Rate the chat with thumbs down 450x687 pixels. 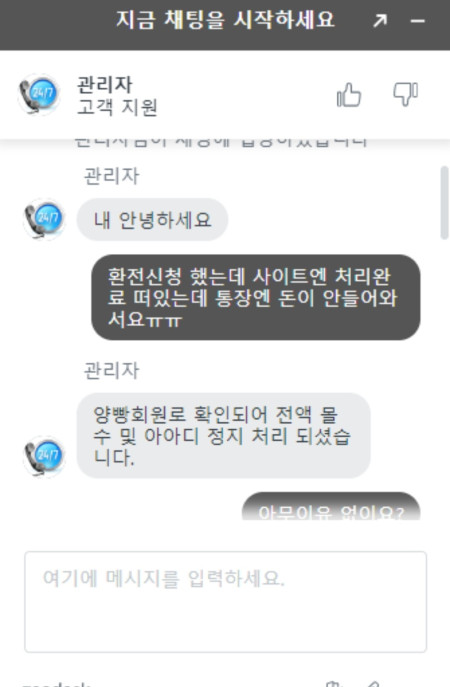coord(405,94)
